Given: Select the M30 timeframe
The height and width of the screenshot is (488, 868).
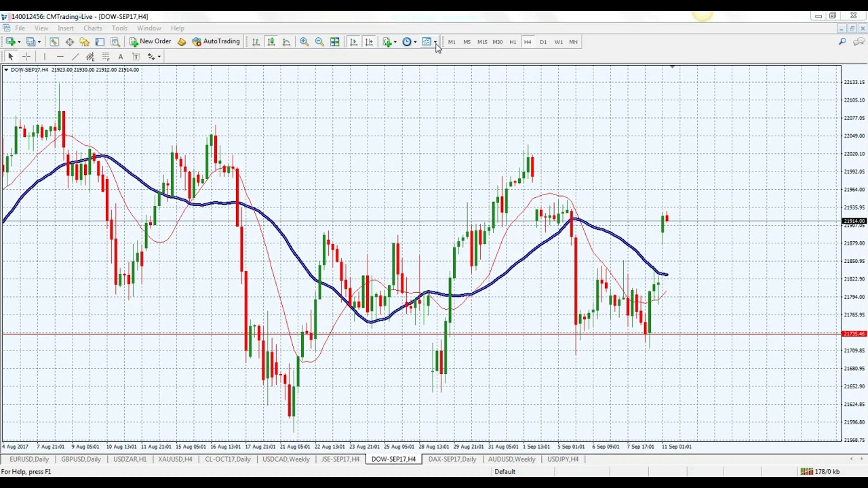Looking at the screenshot, I should click(498, 42).
